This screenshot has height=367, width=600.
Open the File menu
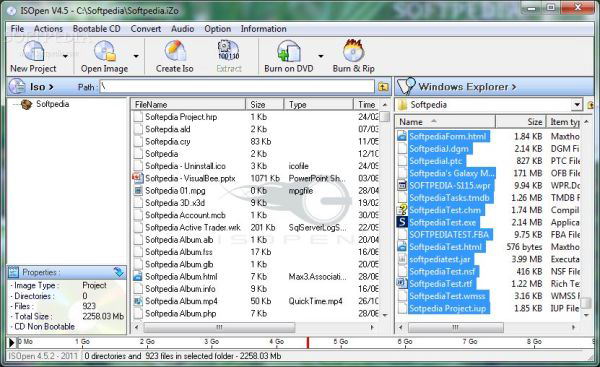[17, 29]
